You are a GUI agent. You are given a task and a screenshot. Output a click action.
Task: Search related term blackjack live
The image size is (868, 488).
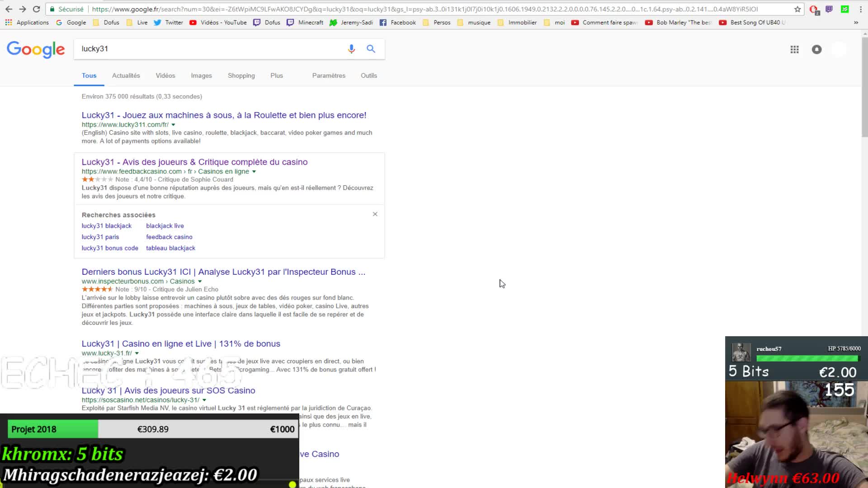[x=165, y=226]
